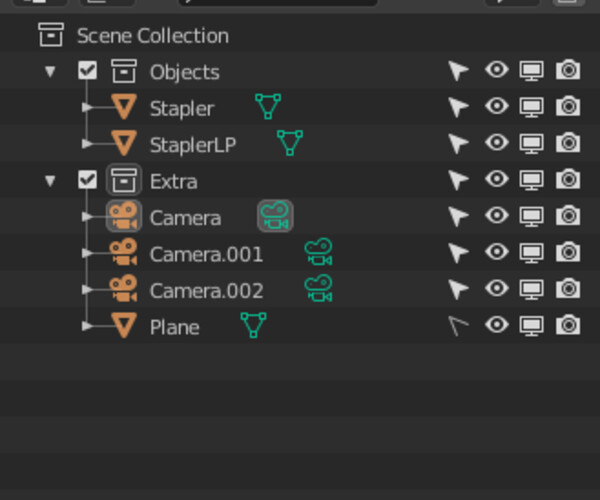600x500 pixels.
Task: Select the Plane object in outliner
Action: (x=174, y=326)
